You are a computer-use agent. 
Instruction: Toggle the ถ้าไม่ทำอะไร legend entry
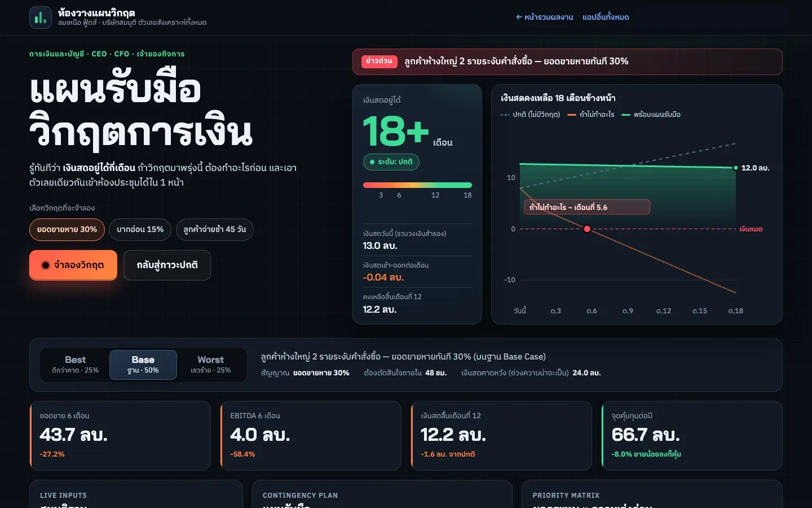(x=591, y=115)
